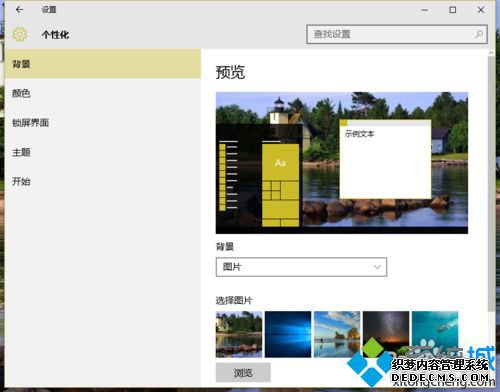Click in the 查找设置 search field
500x392 pixels.
(397, 34)
